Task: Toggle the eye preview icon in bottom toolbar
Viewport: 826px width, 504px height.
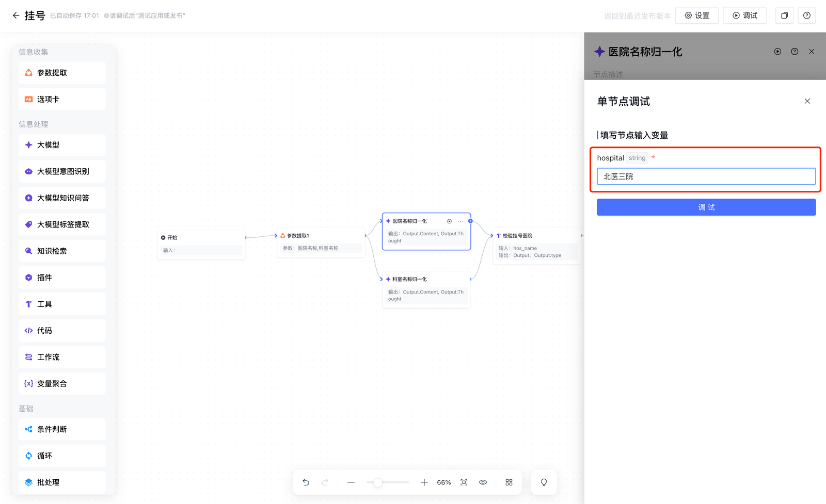Action: [x=483, y=482]
